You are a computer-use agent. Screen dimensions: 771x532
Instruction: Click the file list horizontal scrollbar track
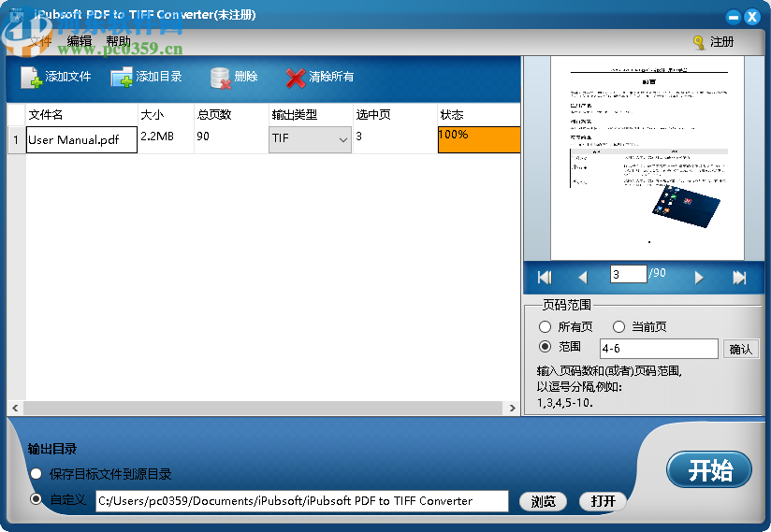point(263,409)
